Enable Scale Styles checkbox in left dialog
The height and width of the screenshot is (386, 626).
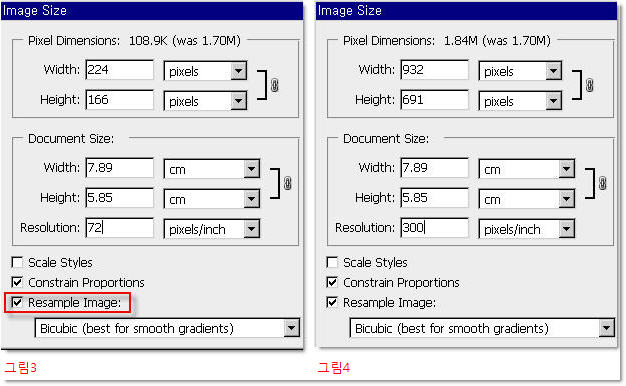17,262
